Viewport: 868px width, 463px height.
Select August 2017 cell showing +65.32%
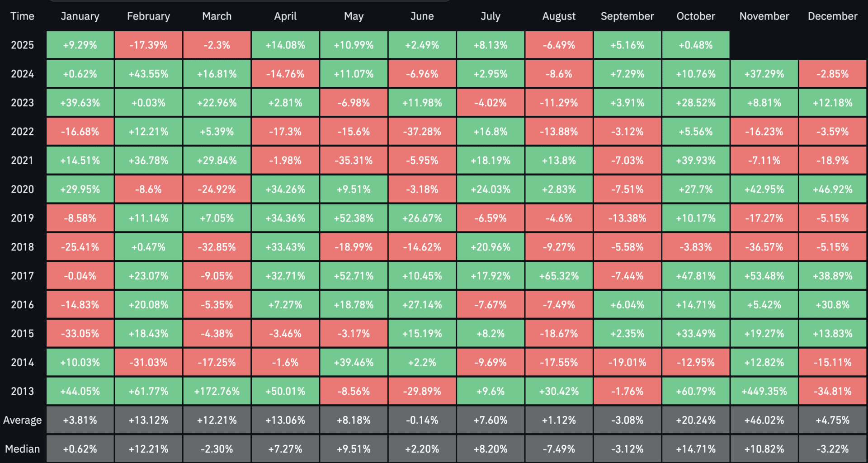[x=559, y=276]
